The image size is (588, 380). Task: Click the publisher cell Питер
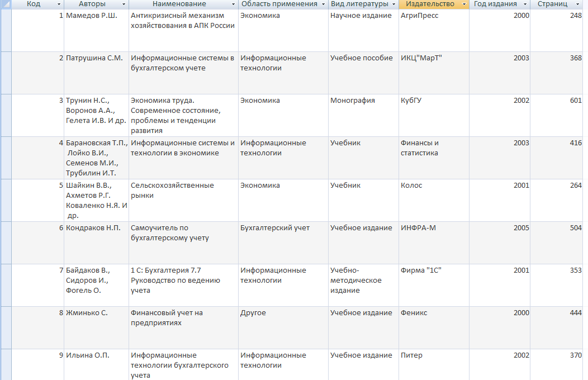coord(434,365)
